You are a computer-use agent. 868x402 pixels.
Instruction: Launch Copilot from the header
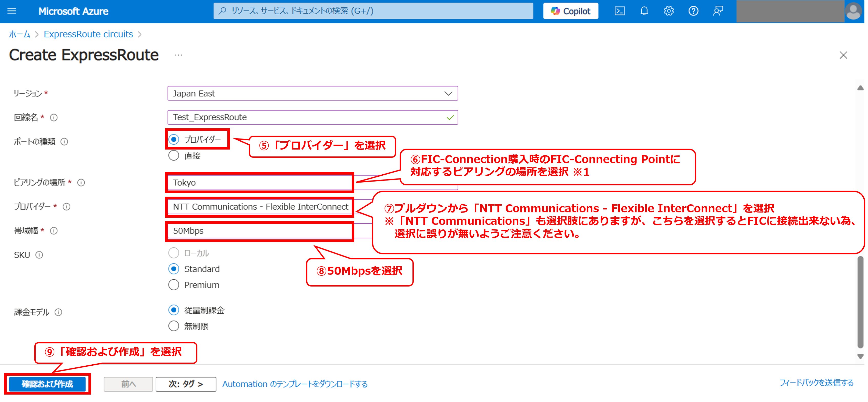570,11
